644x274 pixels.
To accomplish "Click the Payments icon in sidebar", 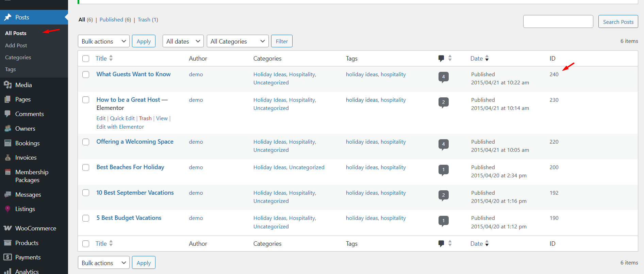I will point(7,257).
